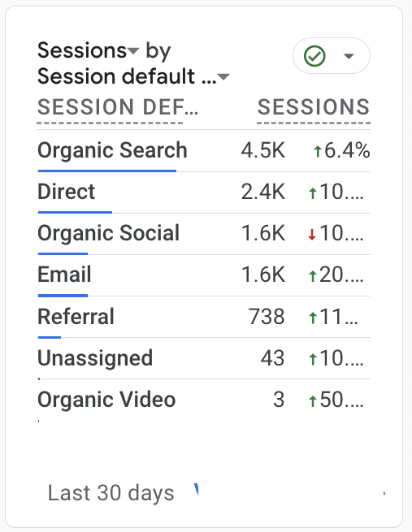Select the Organic Search row
Image resolution: width=412 pixels, height=532 pixels.
(204, 150)
